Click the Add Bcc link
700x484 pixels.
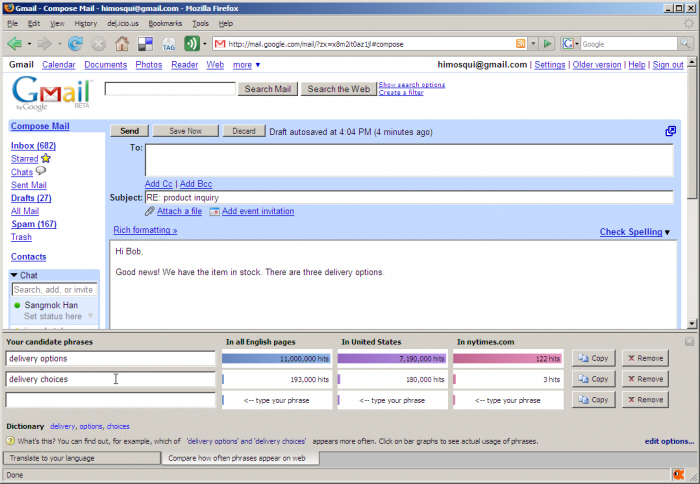[x=196, y=184]
